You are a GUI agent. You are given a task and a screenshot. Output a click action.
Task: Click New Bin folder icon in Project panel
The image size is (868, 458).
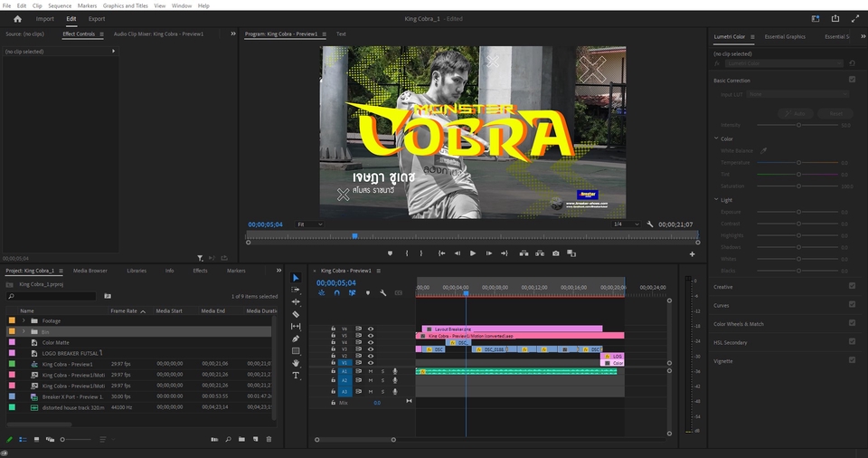click(242, 439)
